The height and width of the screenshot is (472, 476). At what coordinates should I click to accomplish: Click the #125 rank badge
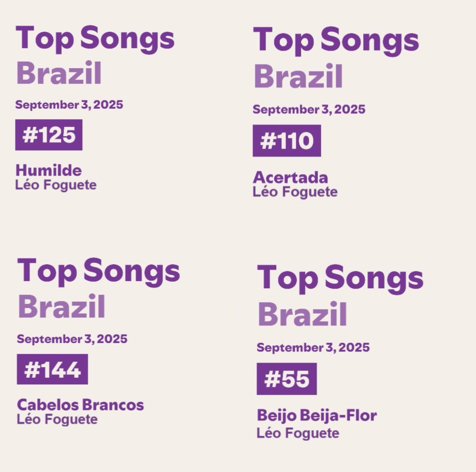[49, 135]
